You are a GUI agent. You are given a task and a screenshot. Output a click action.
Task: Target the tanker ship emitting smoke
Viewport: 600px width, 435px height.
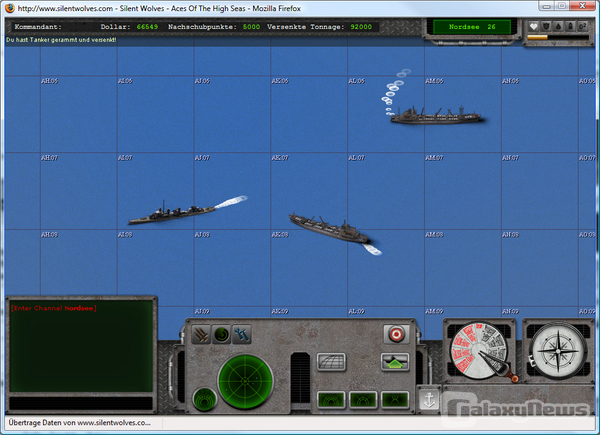coord(436,117)
